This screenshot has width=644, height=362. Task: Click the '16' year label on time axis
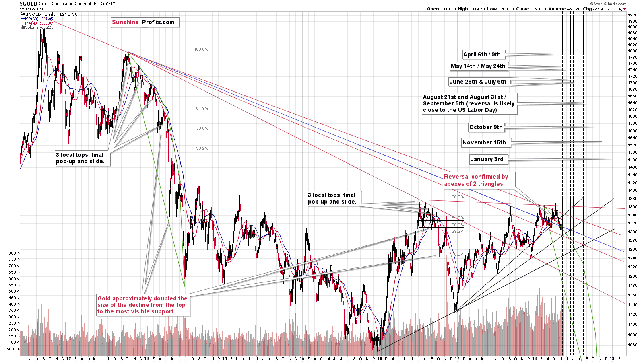pos(380,358)
